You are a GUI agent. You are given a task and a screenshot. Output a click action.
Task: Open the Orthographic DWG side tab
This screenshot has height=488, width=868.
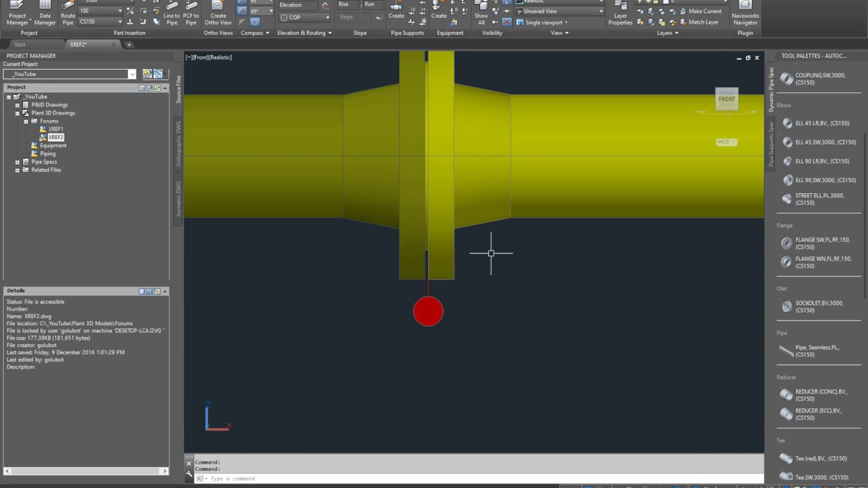pos(179,143)
